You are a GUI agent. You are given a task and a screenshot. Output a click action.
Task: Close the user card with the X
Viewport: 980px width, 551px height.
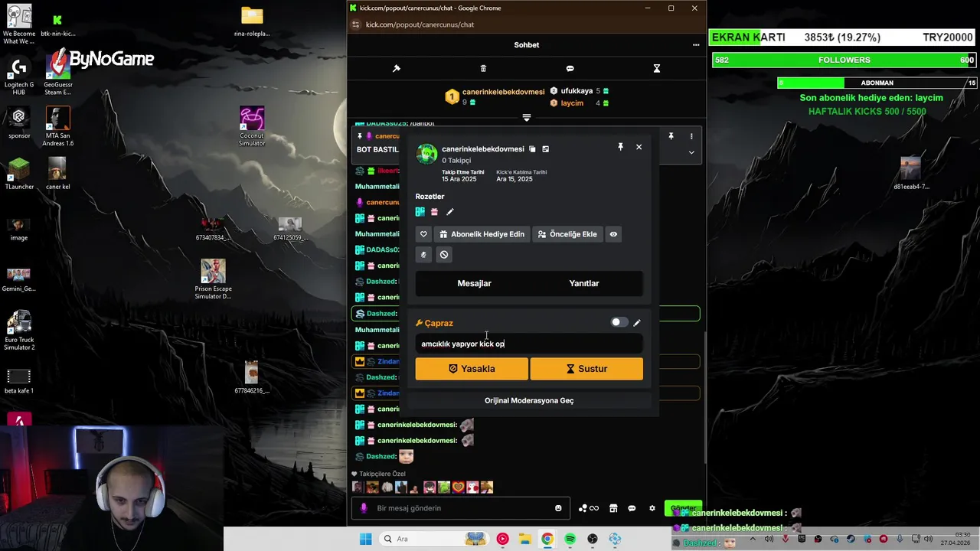(639, 147)
